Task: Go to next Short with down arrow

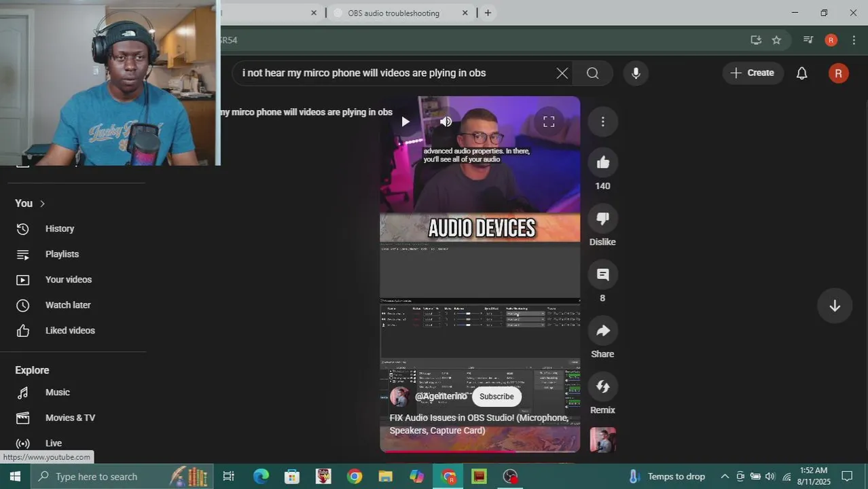Action: [x=835, y=306]
